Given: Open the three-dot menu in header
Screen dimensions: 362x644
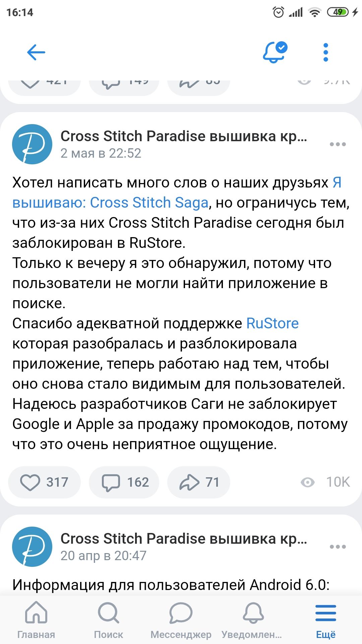Looking at the screenshot, I should (325, 52).
